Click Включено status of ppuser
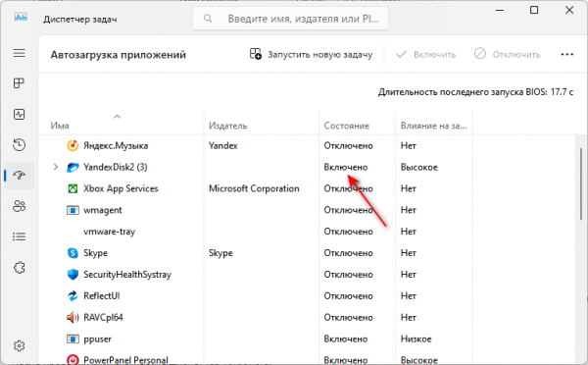 point(345,339)
